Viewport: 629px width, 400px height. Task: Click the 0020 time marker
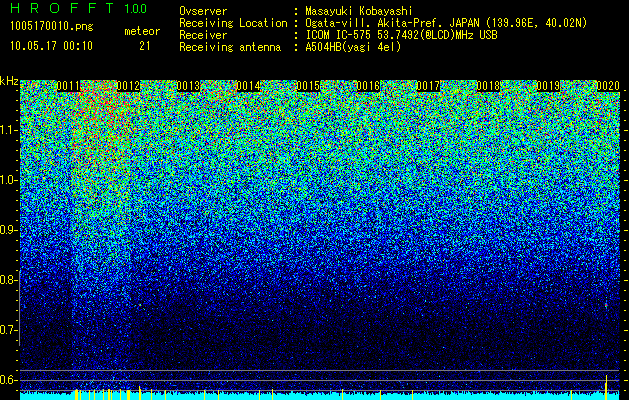tap(608, 86)
